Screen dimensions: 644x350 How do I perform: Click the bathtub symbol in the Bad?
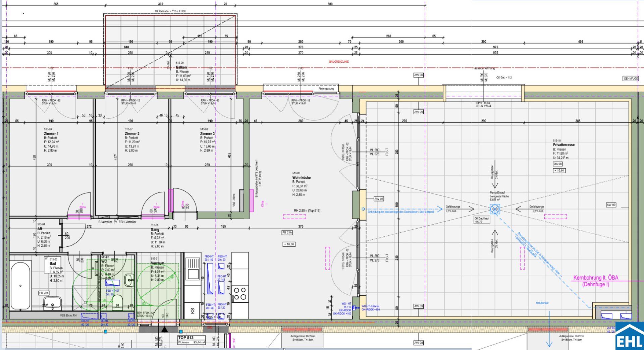click(20, 285)
